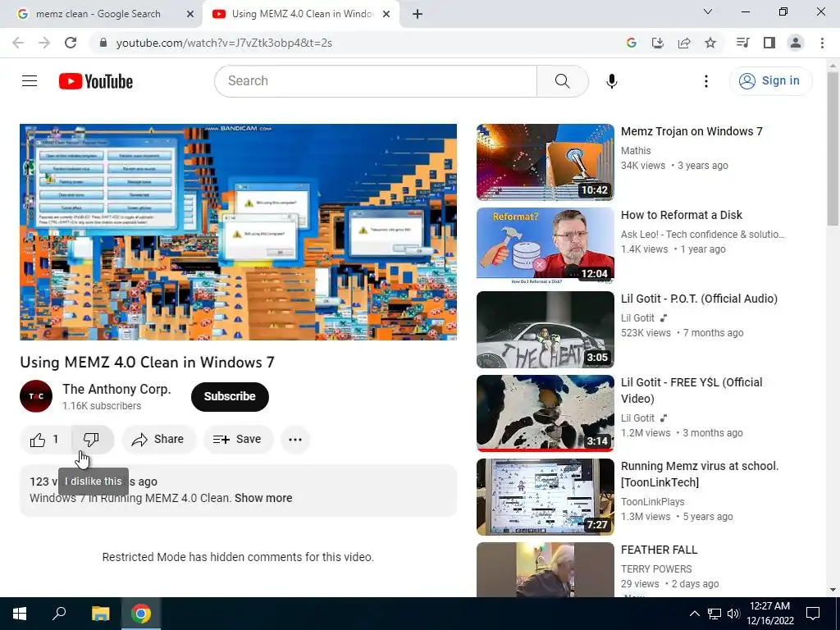840x630 pixels.
Task: Show hidden system tray icons
Action: (x=694, y=614)
